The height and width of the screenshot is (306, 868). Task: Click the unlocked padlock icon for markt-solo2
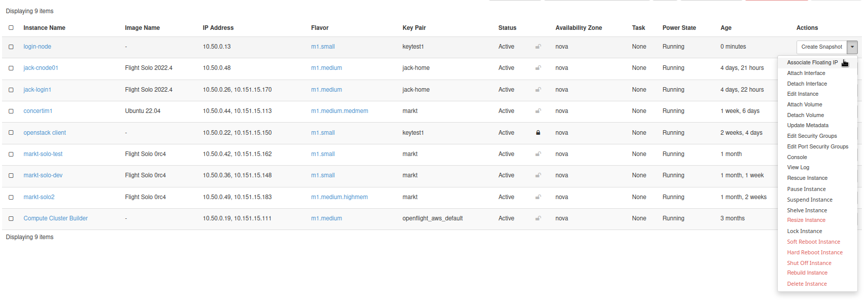pyautogui.click(x=538, y=197)
